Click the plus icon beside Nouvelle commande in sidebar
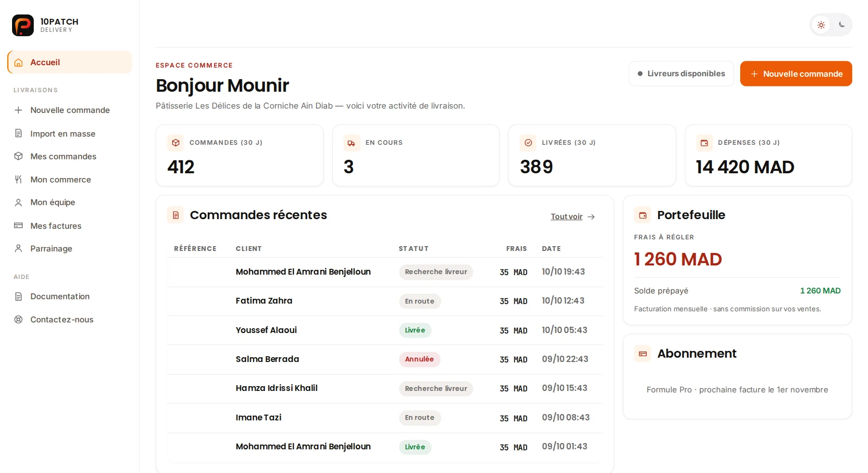Viewport: 868px width, 473px height. pos(18,110)
